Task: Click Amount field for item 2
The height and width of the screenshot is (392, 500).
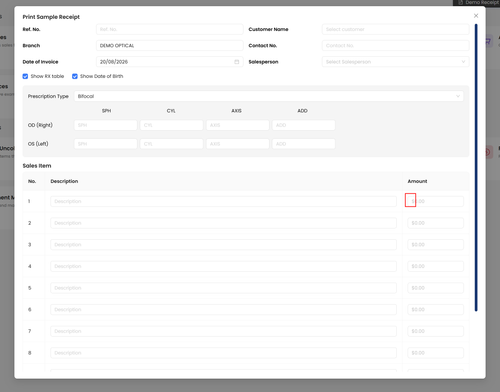Action: point(435,223)
